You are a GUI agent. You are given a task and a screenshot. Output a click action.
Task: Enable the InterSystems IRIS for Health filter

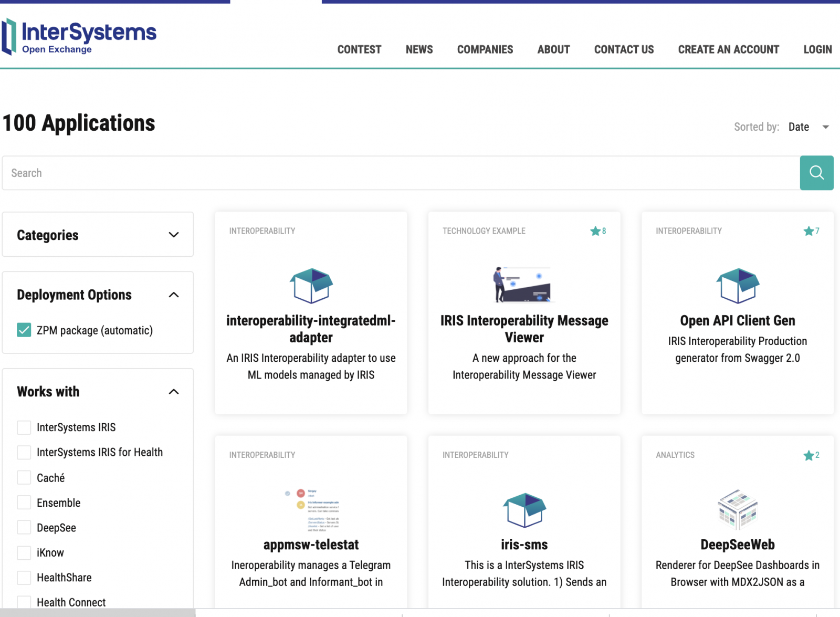[x=24, y=453]
